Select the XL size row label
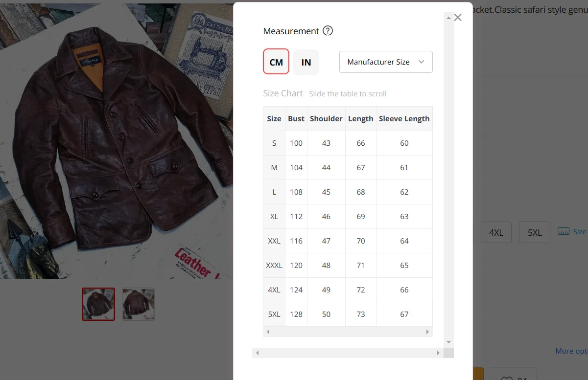Viewport: 588px width, 380px height. click(274, 217)
